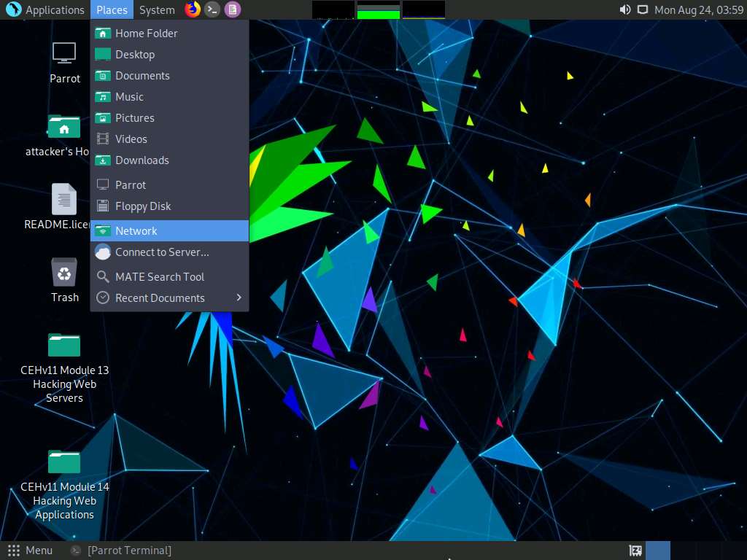Click the third system monitor graph
The width and height of the screenshot is (747, 560).
click(424, 9)
